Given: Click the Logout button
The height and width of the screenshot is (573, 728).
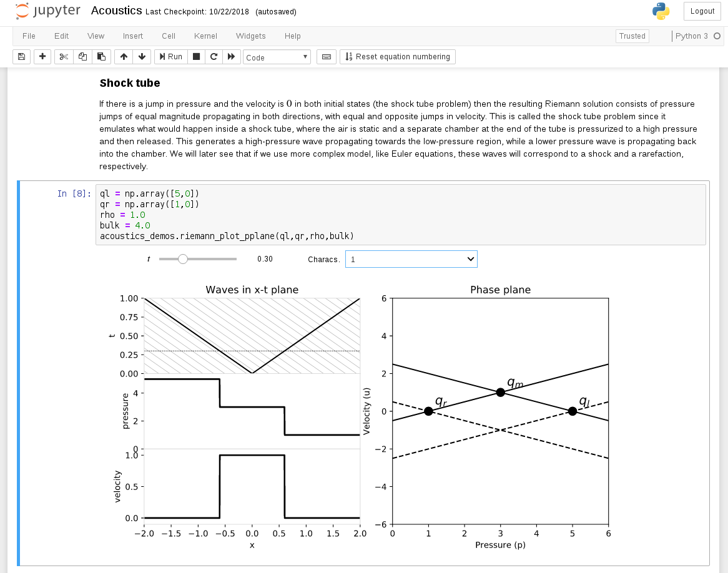Looking at the screenshot, I should click(x=702, y=11).
